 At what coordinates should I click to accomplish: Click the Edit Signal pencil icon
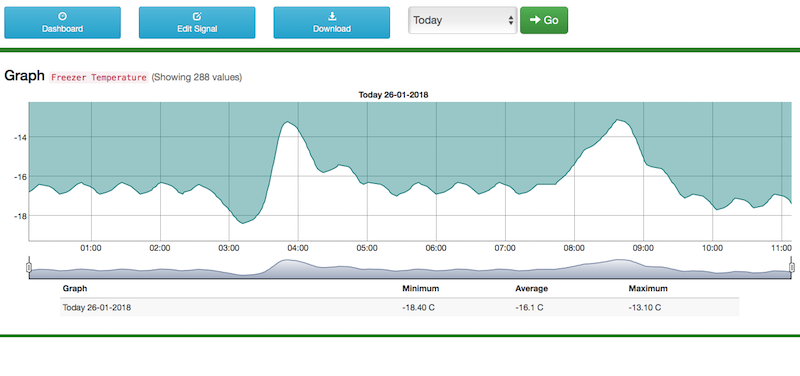click(x=197, y=16)
